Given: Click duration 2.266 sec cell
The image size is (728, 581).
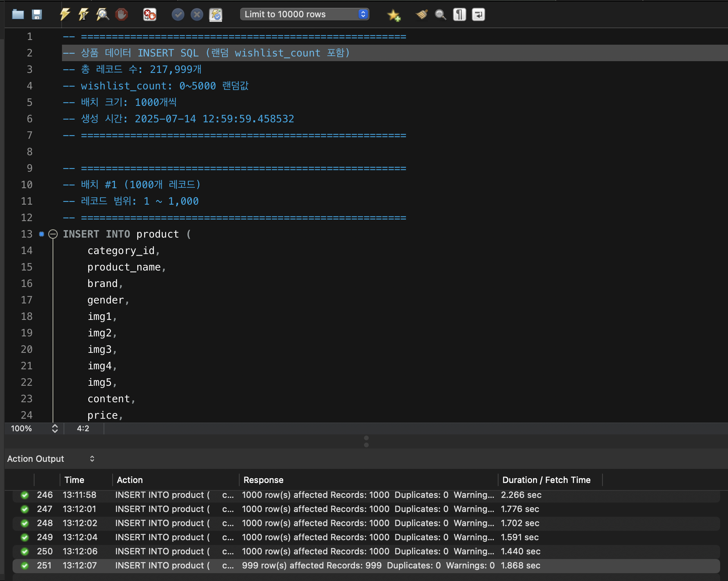Looking at the screenshot, I should (521, 495).
